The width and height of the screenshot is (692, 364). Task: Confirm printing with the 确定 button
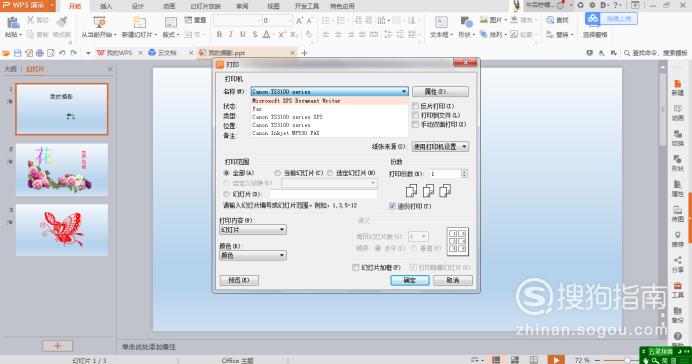point(410,280)
